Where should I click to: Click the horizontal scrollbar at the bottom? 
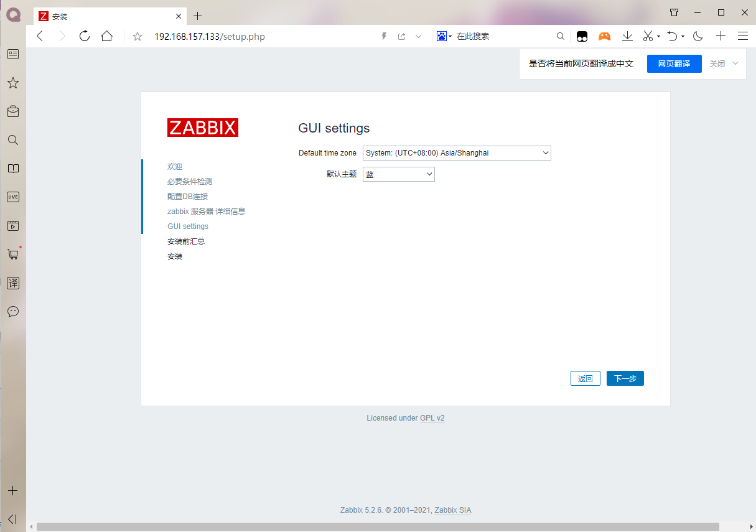(378, 527)
